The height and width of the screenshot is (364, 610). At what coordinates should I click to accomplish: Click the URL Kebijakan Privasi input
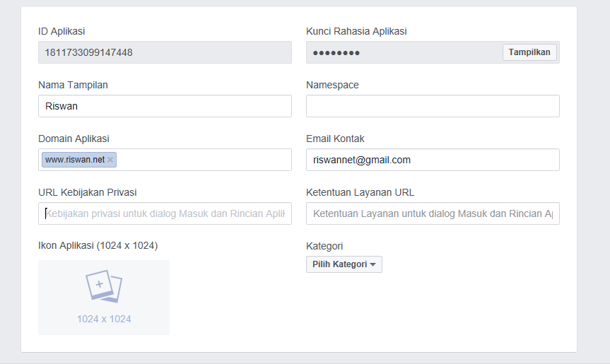pos(165,213)
